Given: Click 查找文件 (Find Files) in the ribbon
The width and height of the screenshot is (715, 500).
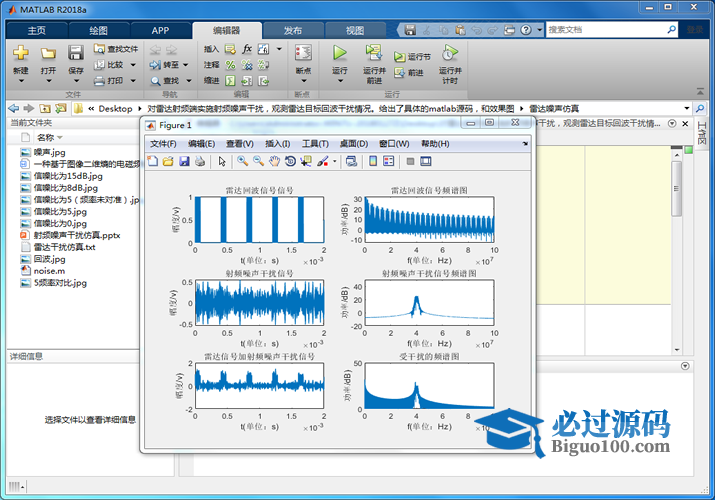Looking at the screenshot, I should coord(116,49).
